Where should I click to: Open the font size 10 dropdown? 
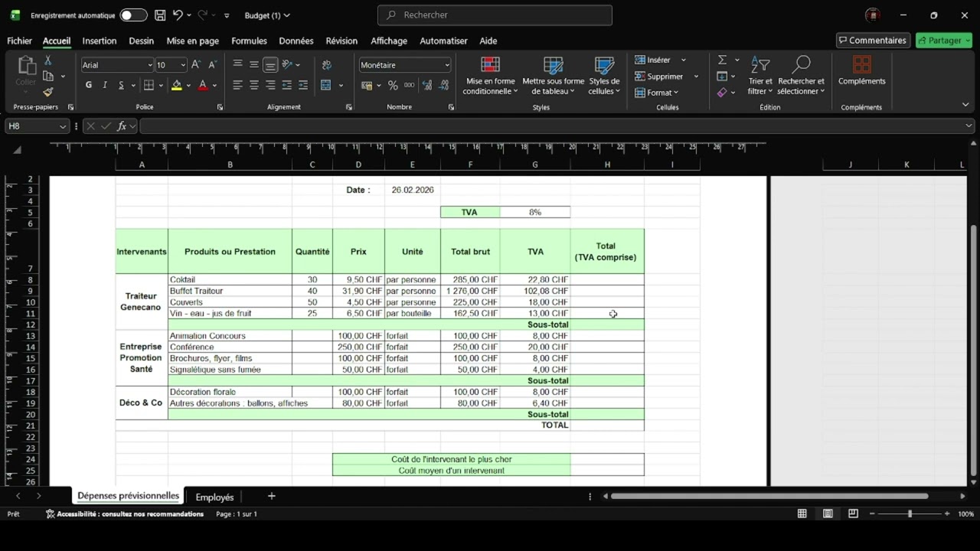(183, 65)
